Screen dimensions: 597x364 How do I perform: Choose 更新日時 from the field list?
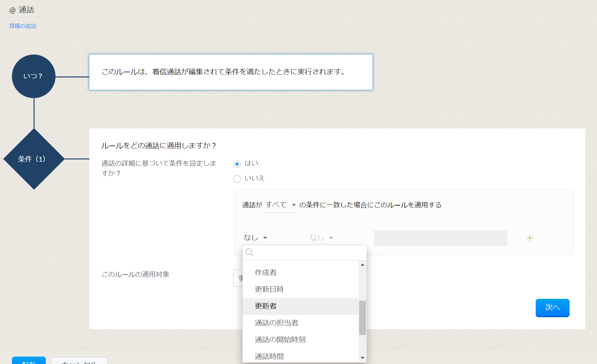[269, 289]
